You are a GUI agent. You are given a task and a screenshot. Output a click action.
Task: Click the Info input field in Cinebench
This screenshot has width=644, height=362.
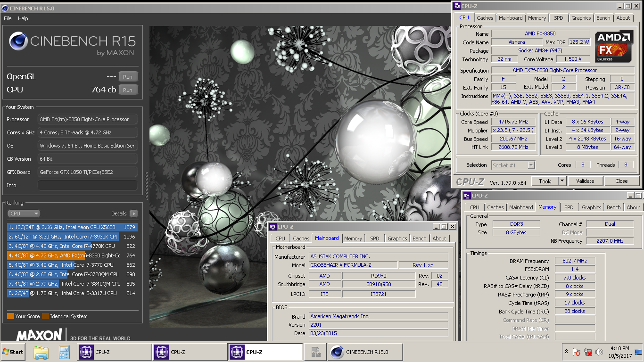coord(88,185)
